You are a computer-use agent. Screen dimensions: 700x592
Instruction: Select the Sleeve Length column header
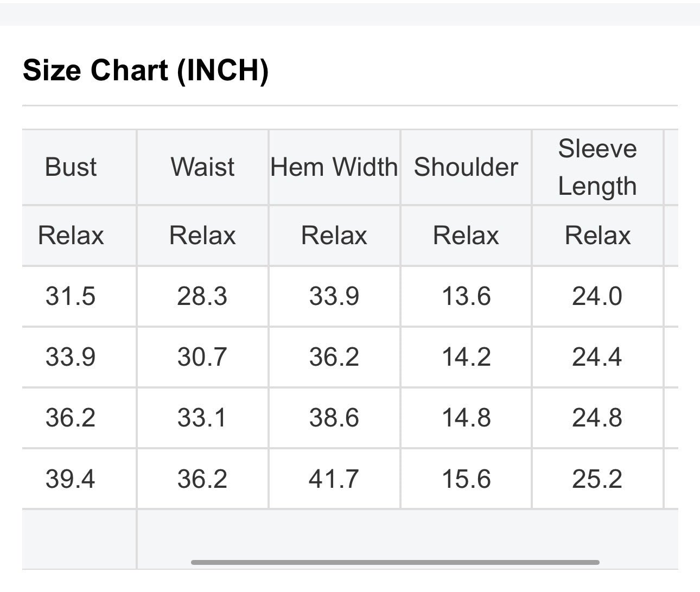coord(597,167)
